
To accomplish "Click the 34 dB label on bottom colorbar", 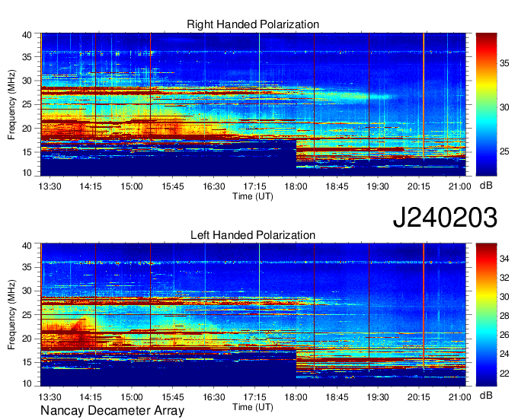I will point(504,259).
